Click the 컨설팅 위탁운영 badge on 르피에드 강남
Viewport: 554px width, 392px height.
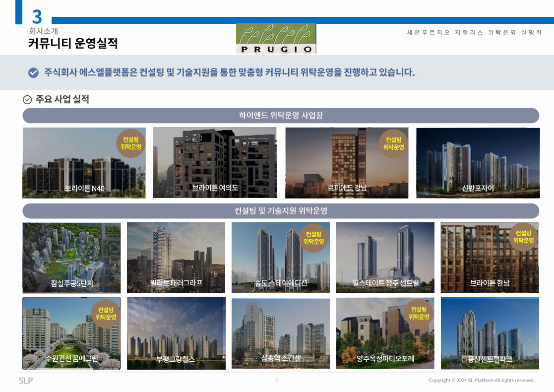point(394,143)
